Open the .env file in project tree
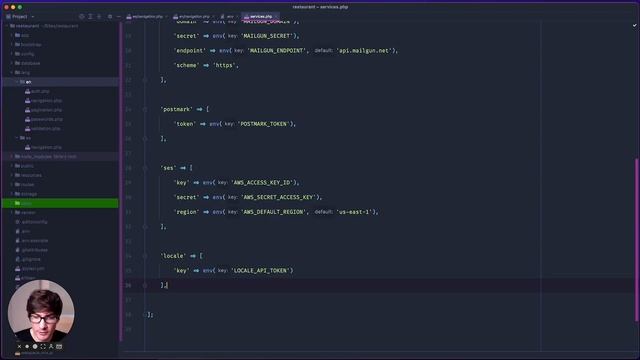The height and width of the screenshot is (360, 640). pos(23,231)
